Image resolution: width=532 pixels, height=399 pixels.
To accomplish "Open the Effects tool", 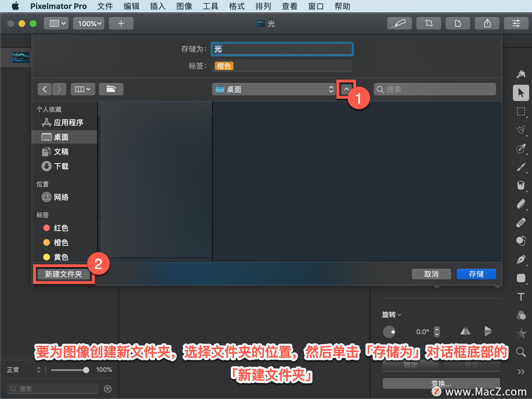I will coord(521,334).
